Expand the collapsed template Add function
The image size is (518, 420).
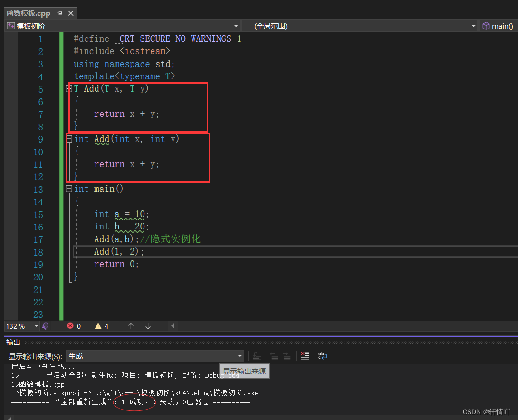[69, 88]
